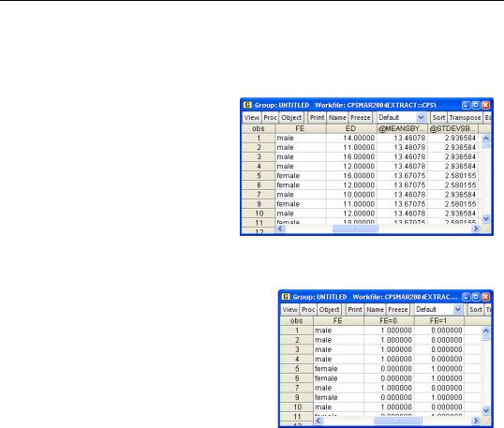Open View menu in upper Group window

pos(251,118)
